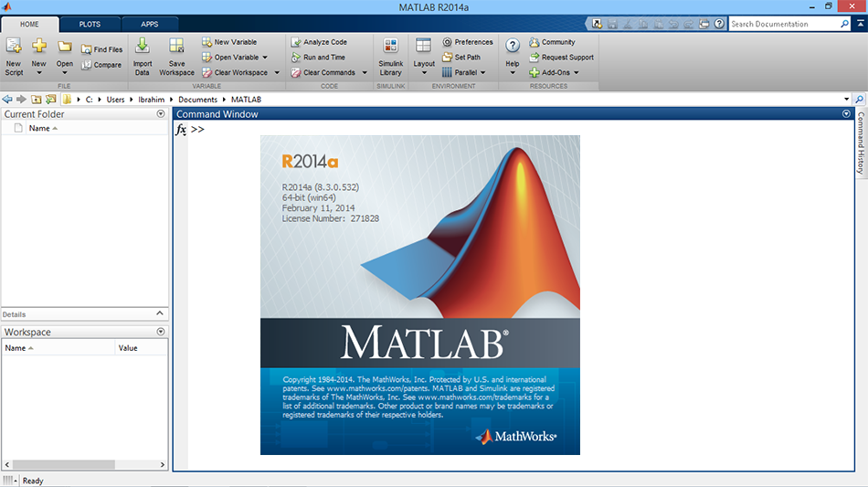Click Run and Time
The width and height of the screenshot is (868, 487).
[318, 57]
